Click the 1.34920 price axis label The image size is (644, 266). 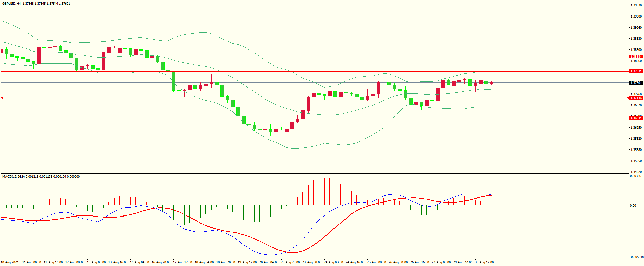(636, 172)
